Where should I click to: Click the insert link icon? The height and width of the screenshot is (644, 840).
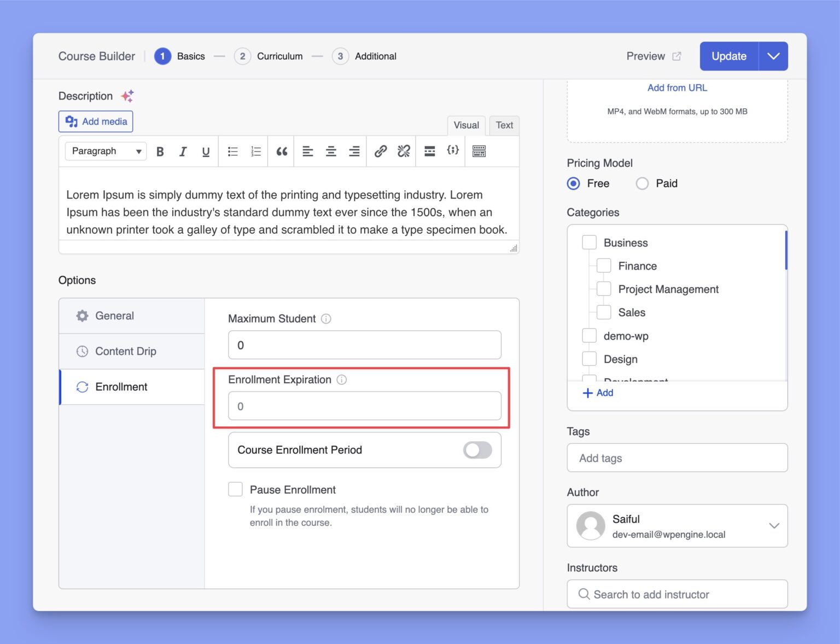click(x=381, y=151)
